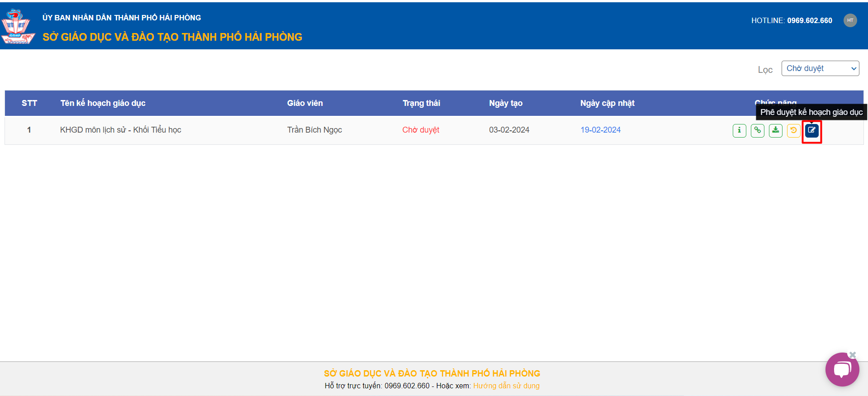Open the Hướng dẫn sử dụng link
868x396 pixels.
click(506, 386)
